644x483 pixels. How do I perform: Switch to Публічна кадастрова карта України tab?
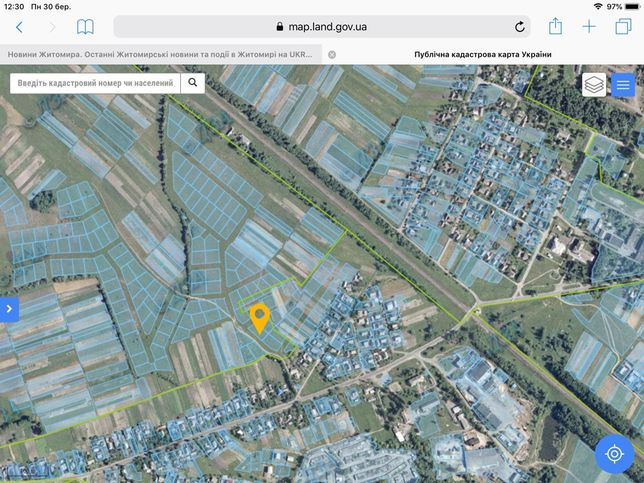coord(483,54)
